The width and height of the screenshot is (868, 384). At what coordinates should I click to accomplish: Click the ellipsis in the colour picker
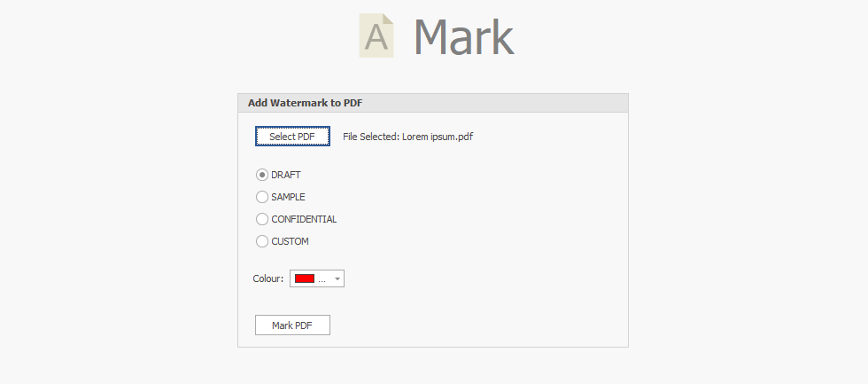click(322, 279)
